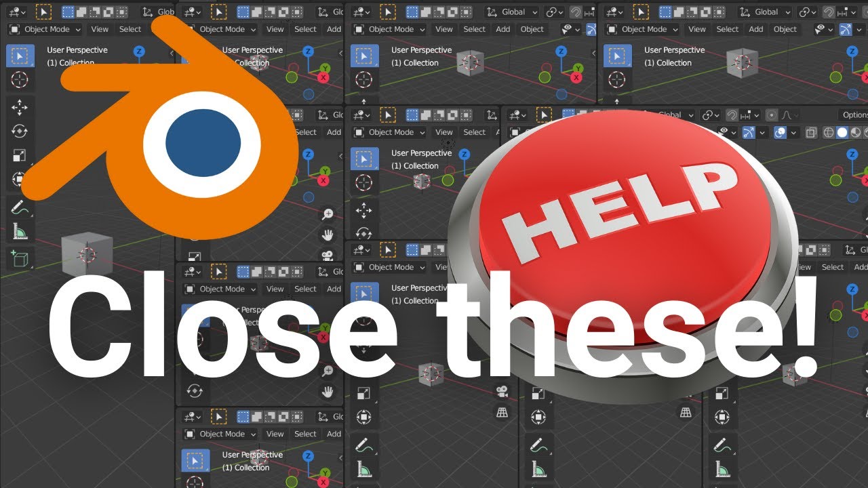Open the Options popover button
Viewport: 868px width, 488px height.
[854, 115]
